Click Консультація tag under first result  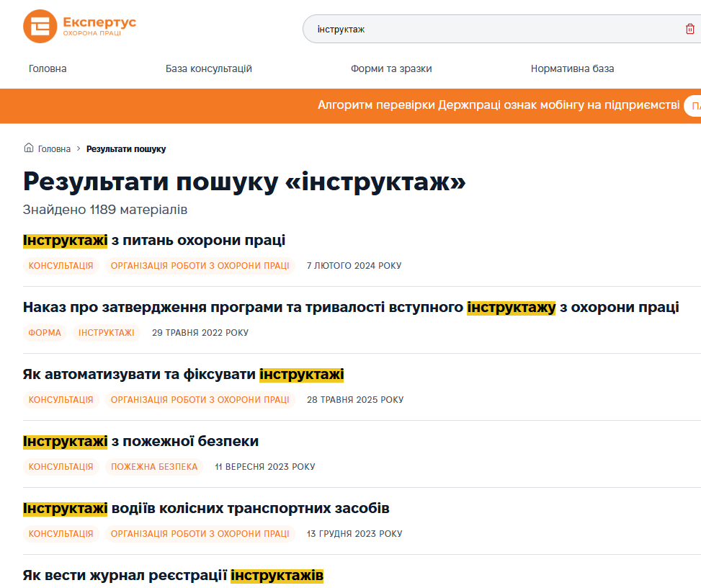[x=61, y=266]
